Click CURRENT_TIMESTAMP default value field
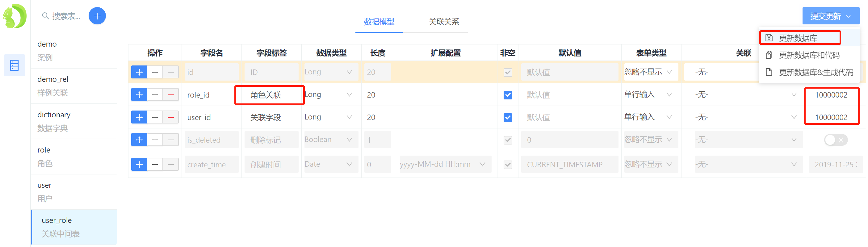The height and width of the screenshot is (247, 868). click(x=569, y=165)
